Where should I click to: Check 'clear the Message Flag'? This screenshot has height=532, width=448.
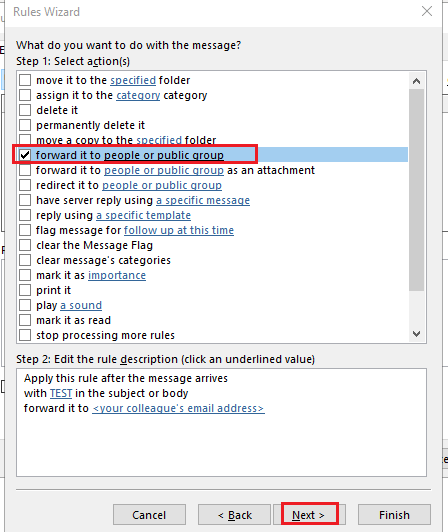tap(25, 245)
